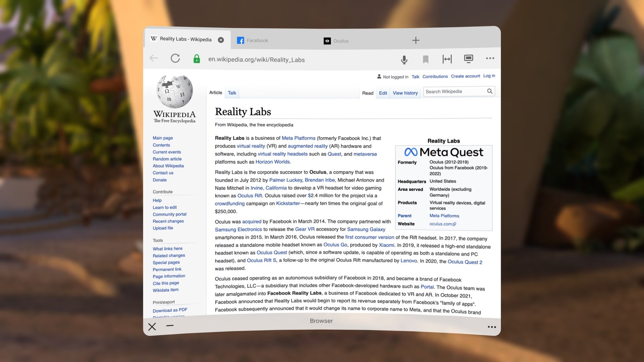Select the Read tab
Viewport: 644px width, 362px height.
click(368, 93)
